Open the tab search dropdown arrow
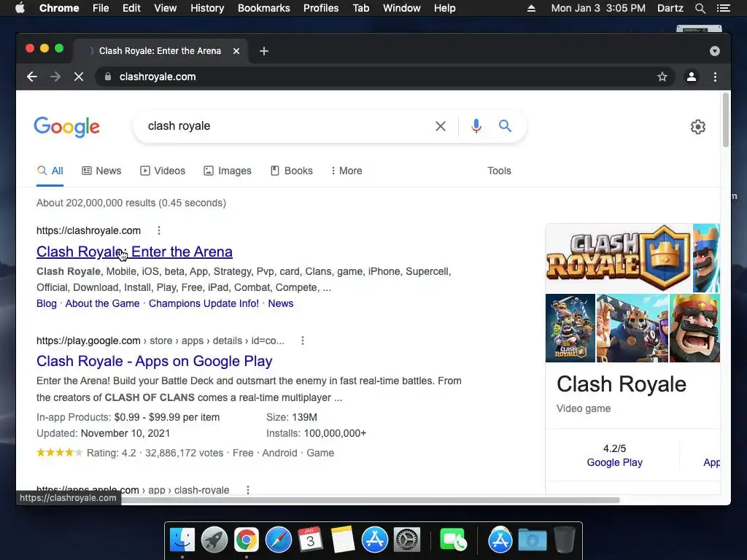Screen dimensions: 747x560 [x=715, y=51]
